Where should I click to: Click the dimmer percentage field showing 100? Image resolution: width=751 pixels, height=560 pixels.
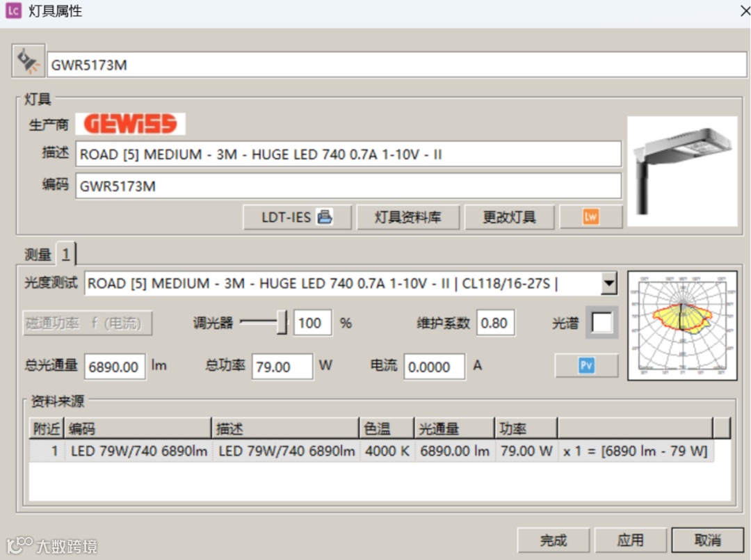[x=312, y=323]
